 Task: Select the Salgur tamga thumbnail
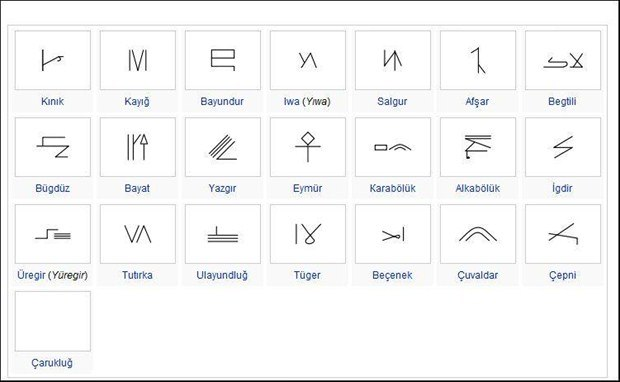click(393, 60)
